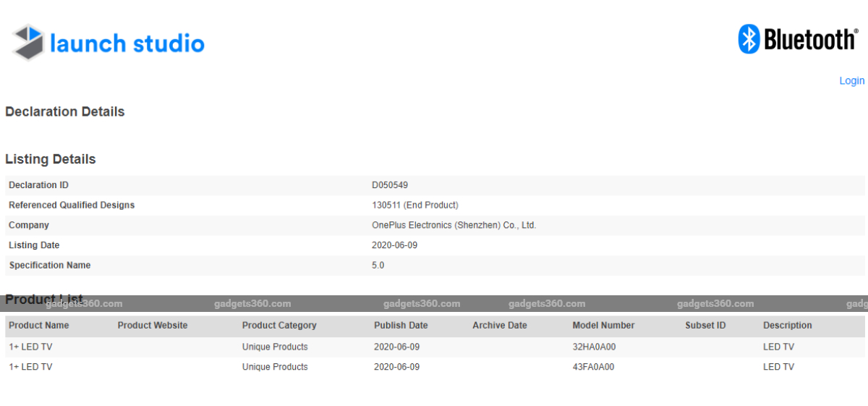Image resolution: width=868 pixels, height=406 pixels.
Task: Click the Product Website column header
Action: click(x=153, y=326)
